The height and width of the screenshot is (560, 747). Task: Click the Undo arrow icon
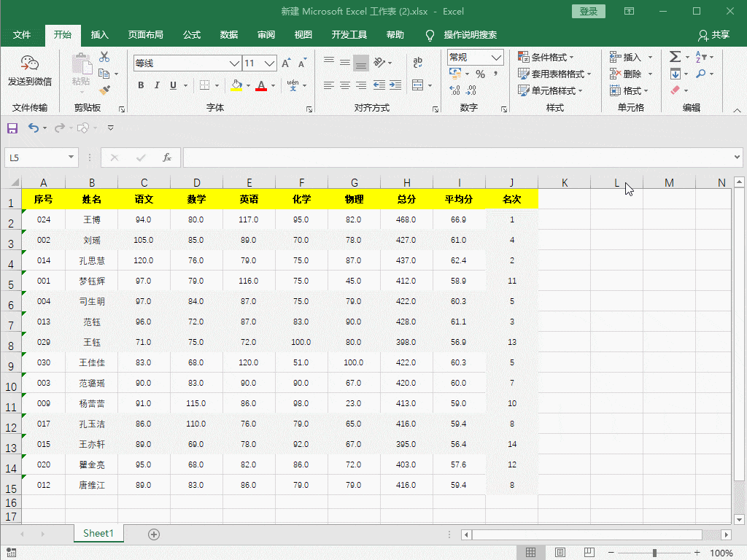coord(33,128)
